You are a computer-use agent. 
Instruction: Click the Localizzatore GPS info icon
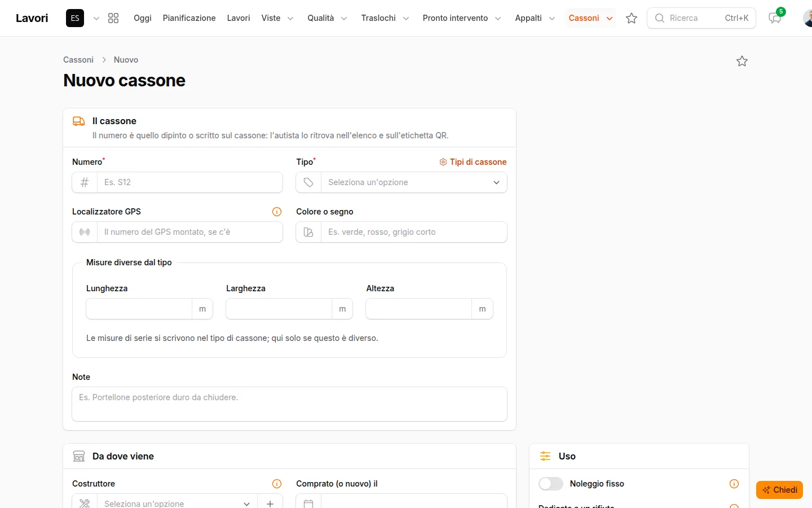click(277, 212)
